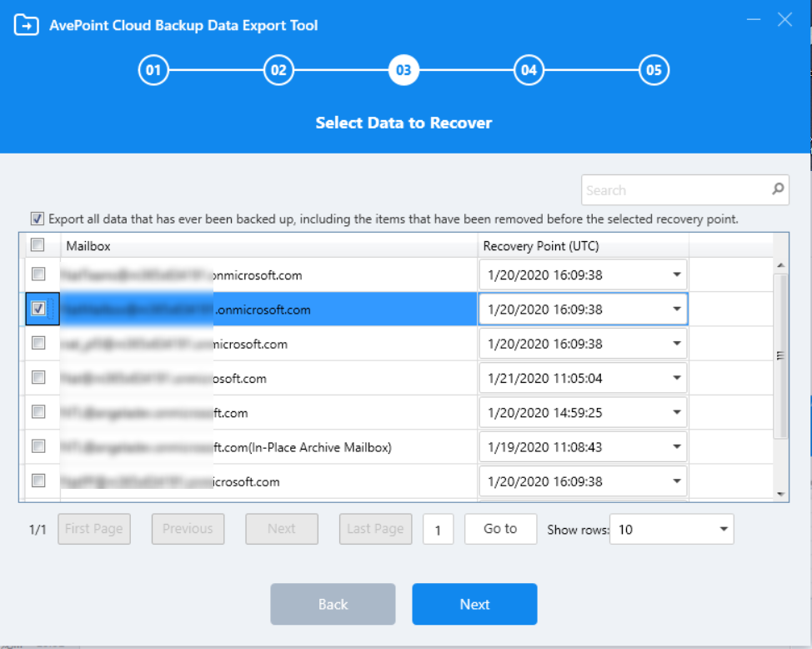Check the In-Place Archive Mailbox row
Screen dimensions: 812x649
pyautogui.click(x=37, y=447)
